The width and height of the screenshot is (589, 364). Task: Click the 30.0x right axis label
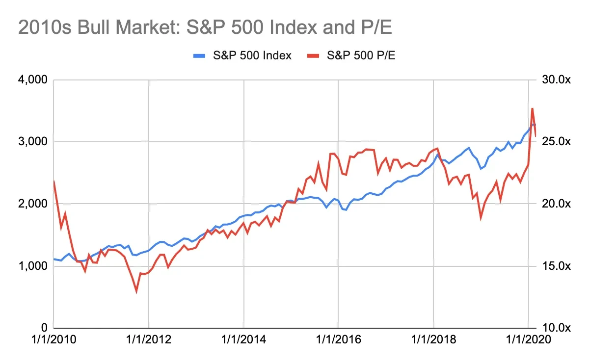556,79
